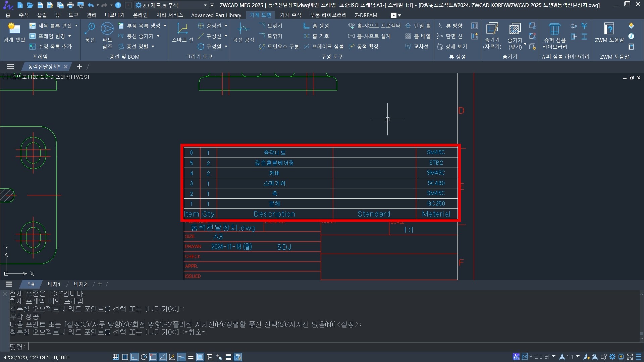Expand the 중심선 dropdown arrow
This screenshot has width=644, height=362.
point(226,26)
